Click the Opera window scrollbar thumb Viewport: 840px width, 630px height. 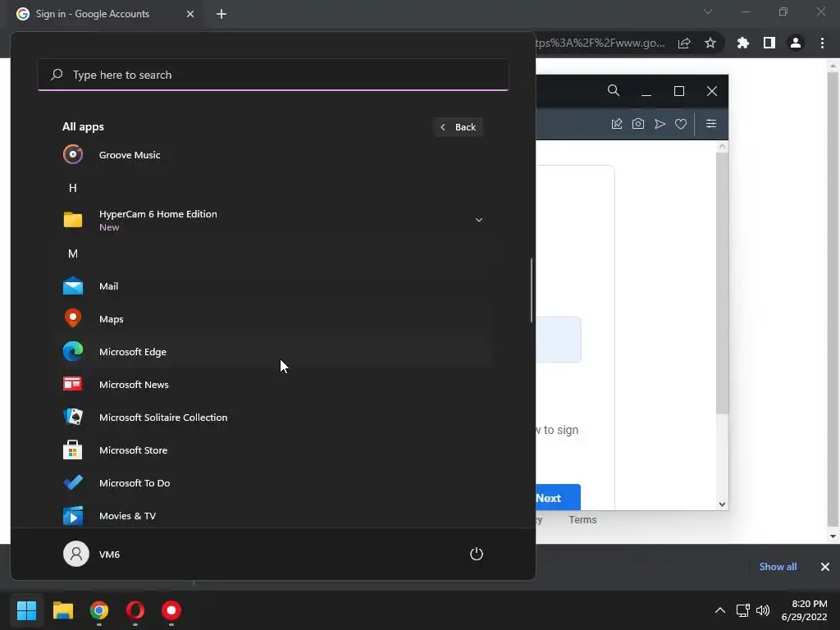click(722, 283)
